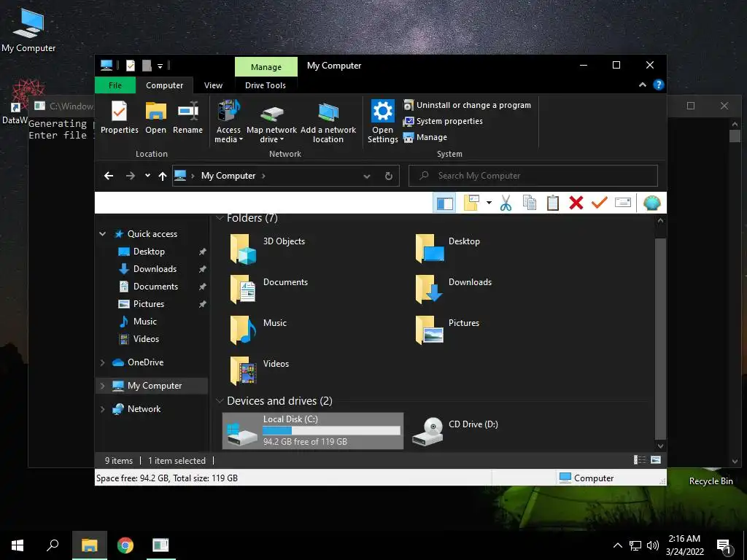Switch to the Computer ribbon tab
This screenshot has height=560, width=747.
click(x=164, y=85)
